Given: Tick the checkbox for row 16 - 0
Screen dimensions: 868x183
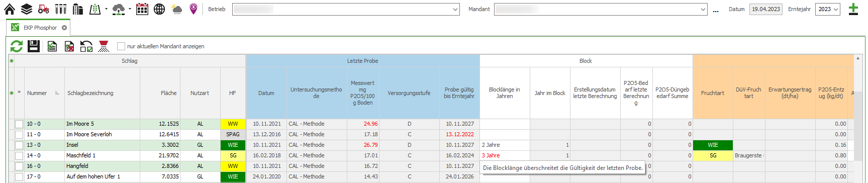Looking at the screenshot, I should tap(19, 166).
